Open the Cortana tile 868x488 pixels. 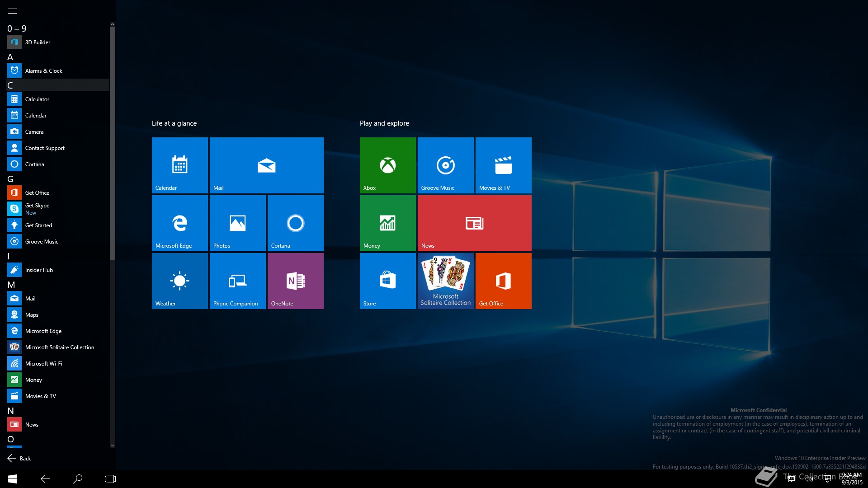[296, 223]
